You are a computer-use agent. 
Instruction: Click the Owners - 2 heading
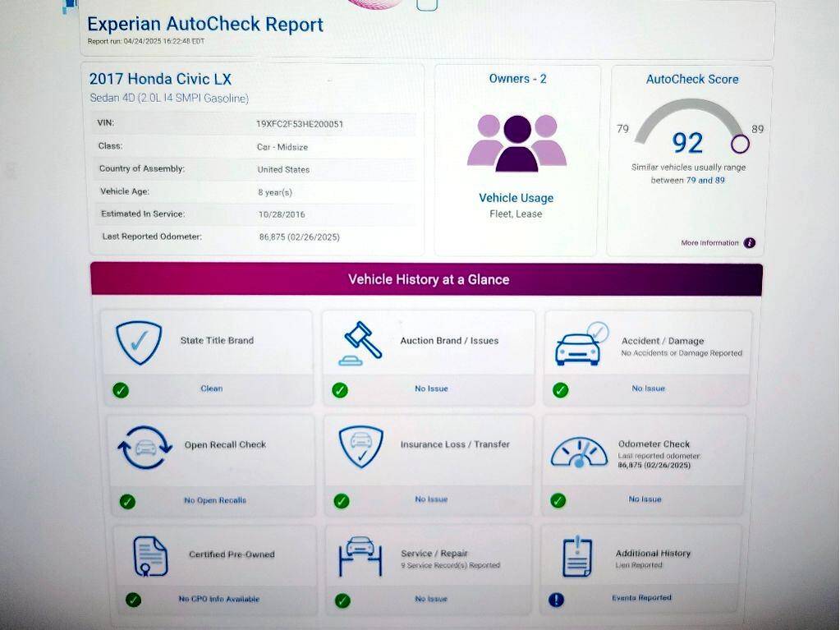click(x=517, y=79)
